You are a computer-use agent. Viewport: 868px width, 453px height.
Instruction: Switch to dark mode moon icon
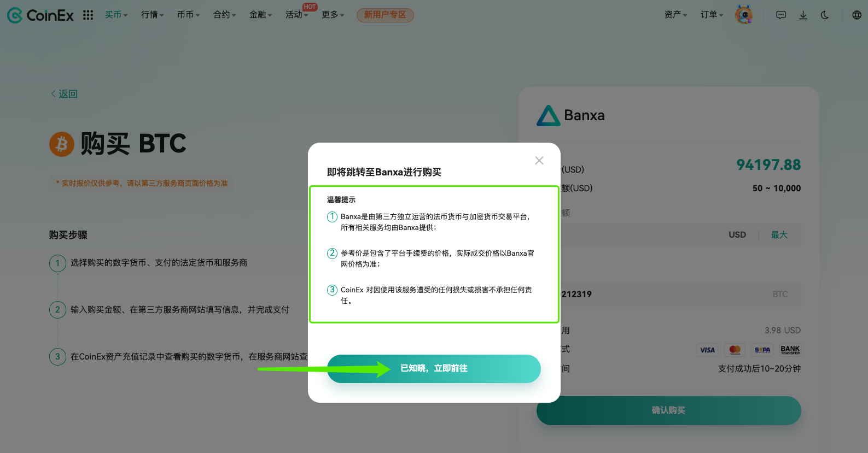pos(825,15)
